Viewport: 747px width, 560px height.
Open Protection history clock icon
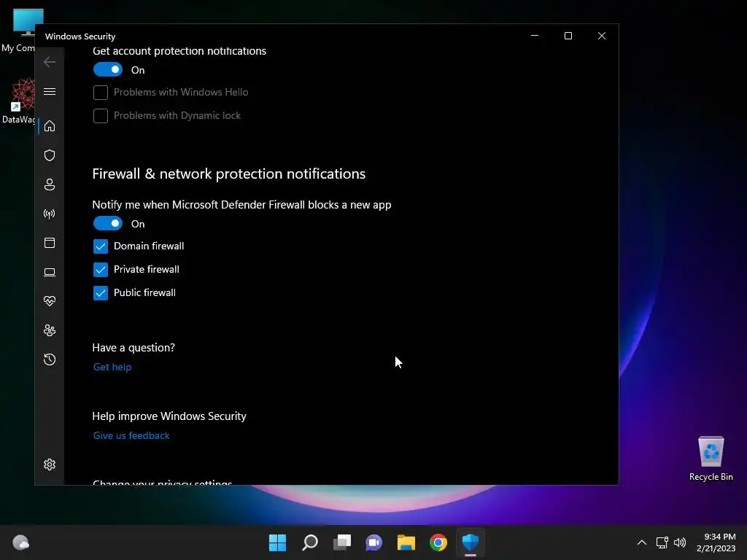(50, 359)
